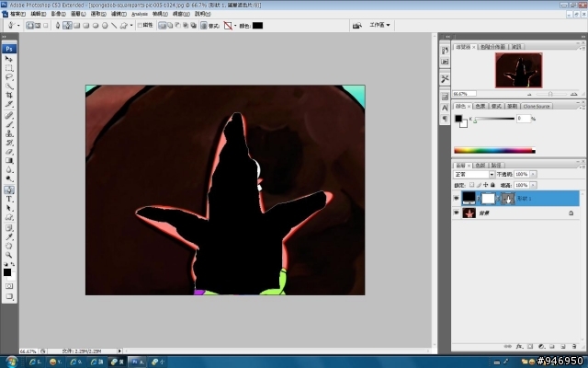The image size is (588, 368).
Task: Open collapsed History panel icon
Action: (x=445, y=51)
